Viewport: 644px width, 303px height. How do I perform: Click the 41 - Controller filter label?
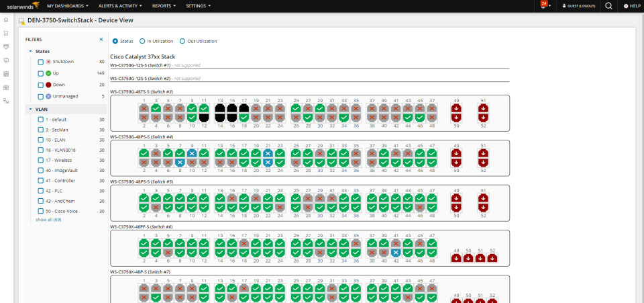click(x=60, y=181)
